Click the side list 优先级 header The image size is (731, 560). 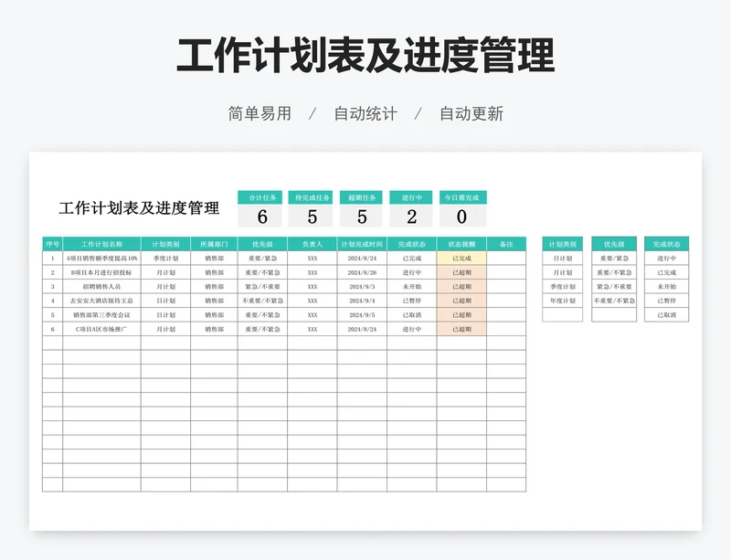pyautogui.click(x=614, y=244)
